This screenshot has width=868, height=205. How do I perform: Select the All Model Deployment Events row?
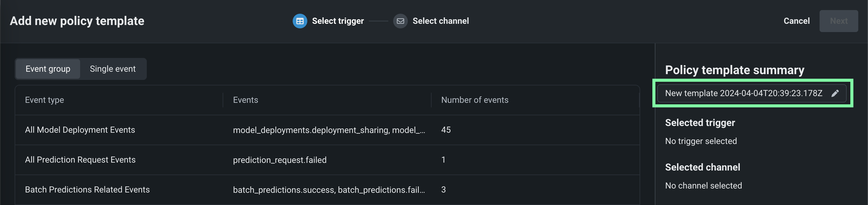[80, 130]
